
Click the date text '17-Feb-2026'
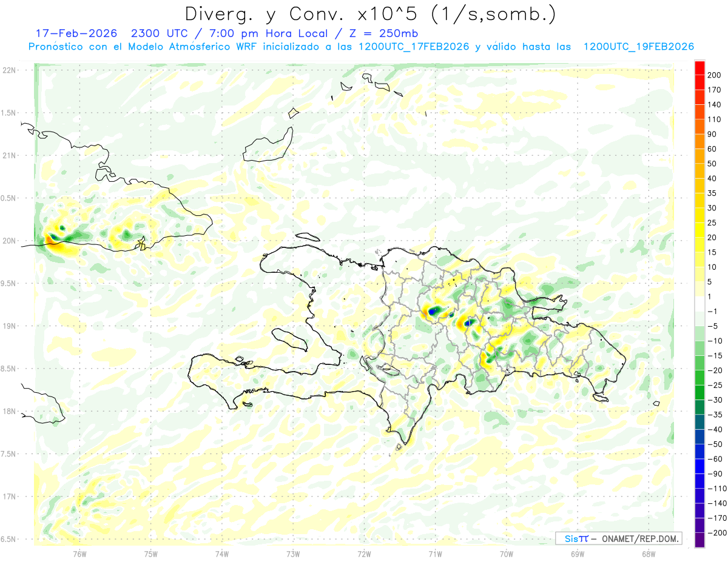click(76, 33)
